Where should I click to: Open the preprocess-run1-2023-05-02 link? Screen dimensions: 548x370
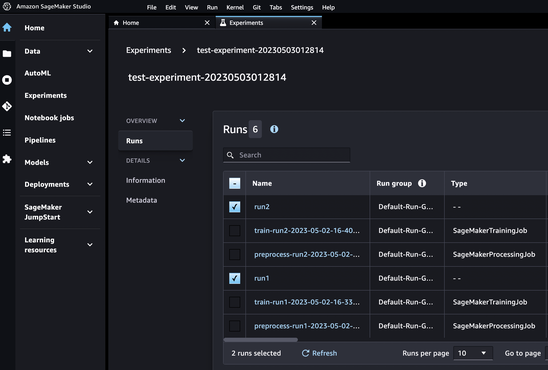coord(307,326)
